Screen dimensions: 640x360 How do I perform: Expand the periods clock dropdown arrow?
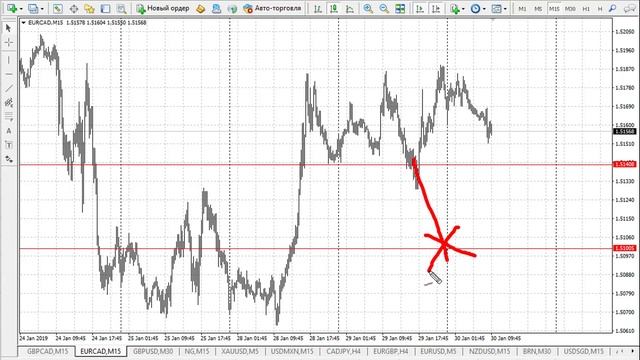tap(484, 9)
